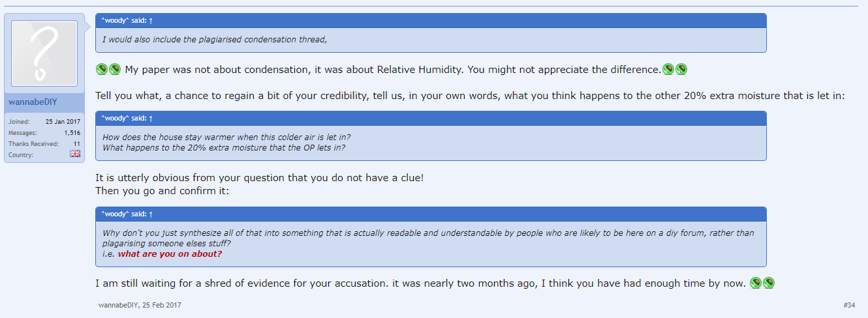The image size is (868, 318).
Task: Click the wannabeDIY author name in post footer
Action: [x=117, y=305]
